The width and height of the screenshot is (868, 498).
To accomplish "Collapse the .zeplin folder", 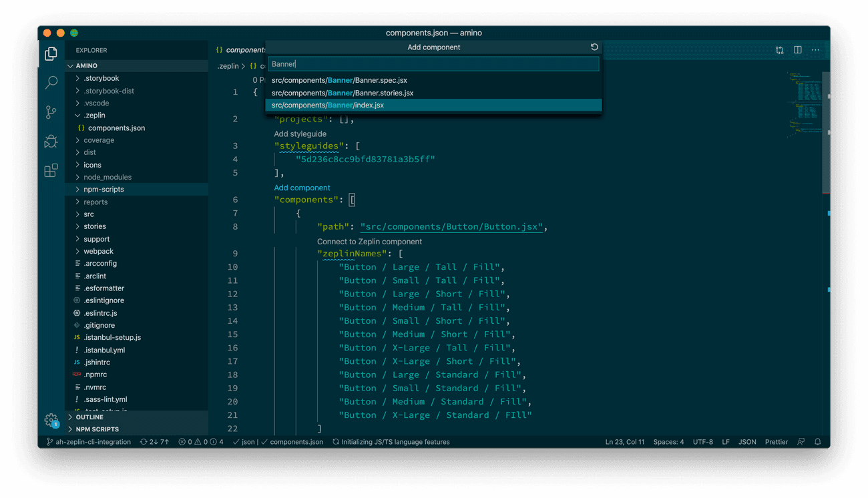I will pyautogui.click(x=94, y=115).
